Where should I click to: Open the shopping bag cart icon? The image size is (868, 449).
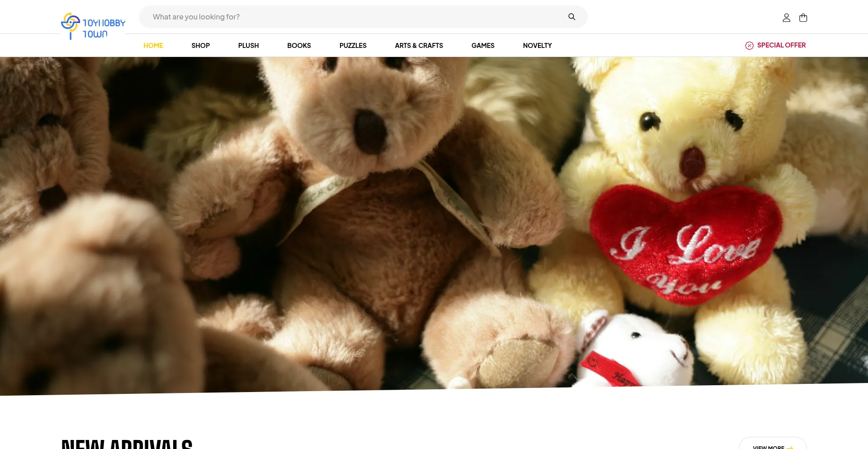(803, 18)
